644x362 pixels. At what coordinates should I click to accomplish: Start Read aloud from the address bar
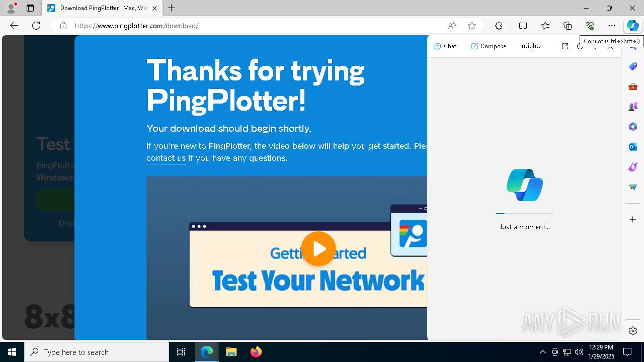click(452, 26)
